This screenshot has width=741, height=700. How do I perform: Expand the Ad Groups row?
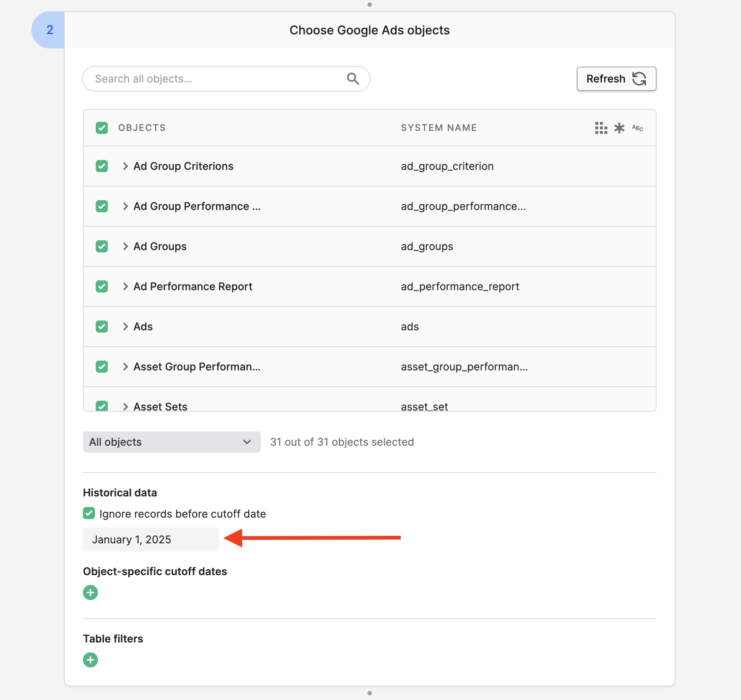point(125,246)
